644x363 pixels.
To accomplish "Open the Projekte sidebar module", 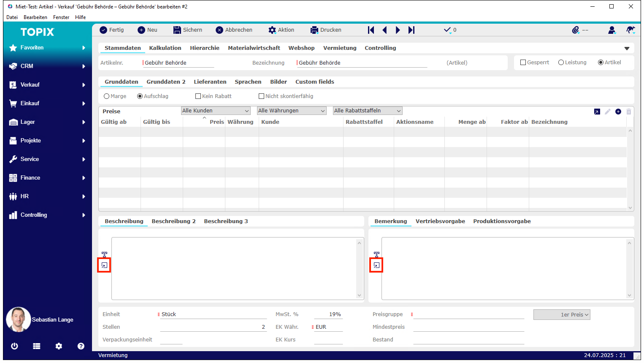I will tap(47, 141).
